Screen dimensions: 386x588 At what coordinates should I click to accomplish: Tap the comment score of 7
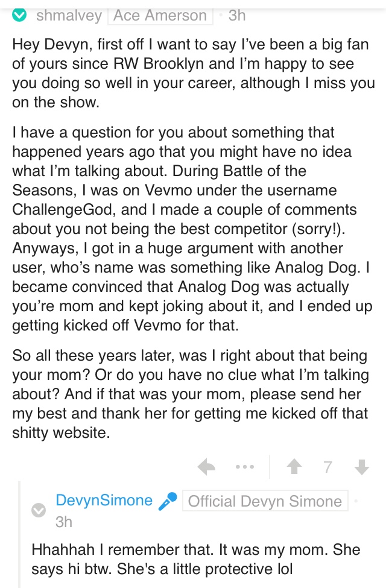328,467
